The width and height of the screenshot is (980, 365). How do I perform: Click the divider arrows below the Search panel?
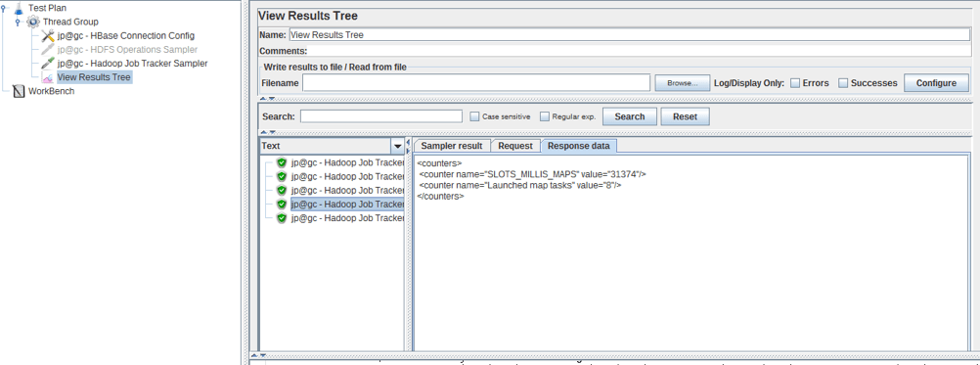(x=267, y=132)
